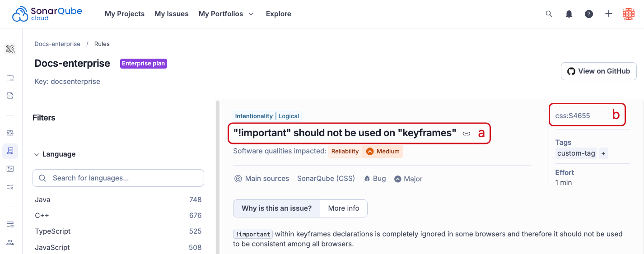Click the magnifier in language search box
The height and width of the screenshot is (254, 644).
tap(42, 178)
